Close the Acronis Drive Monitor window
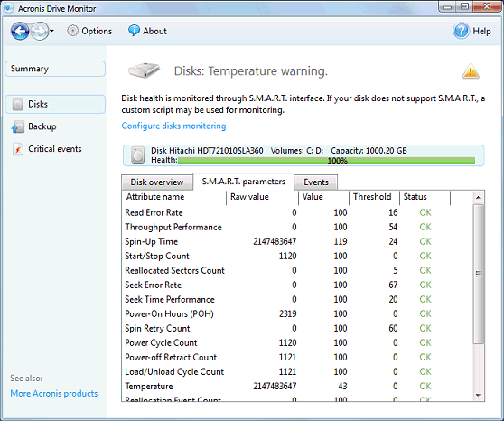Image resolution: width=504 pixels, height=421 pixels. (x=486, y=6)
